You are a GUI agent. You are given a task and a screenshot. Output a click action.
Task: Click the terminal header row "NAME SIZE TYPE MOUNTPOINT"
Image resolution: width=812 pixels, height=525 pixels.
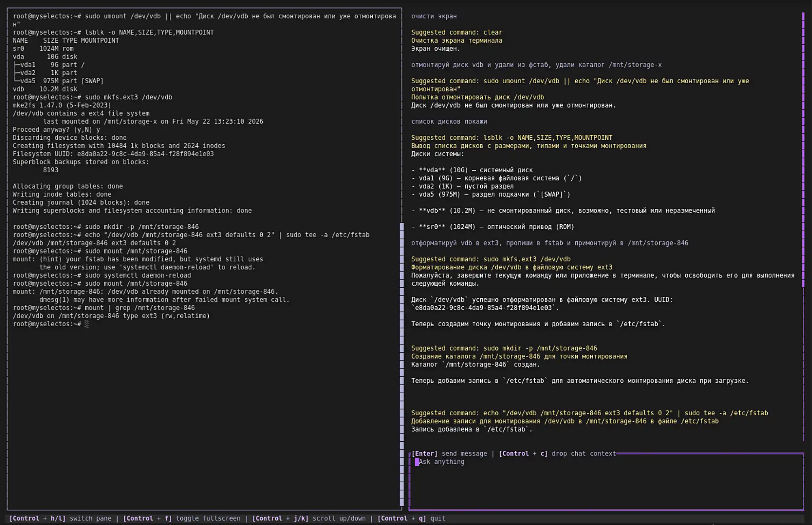(x=66, y=41)
